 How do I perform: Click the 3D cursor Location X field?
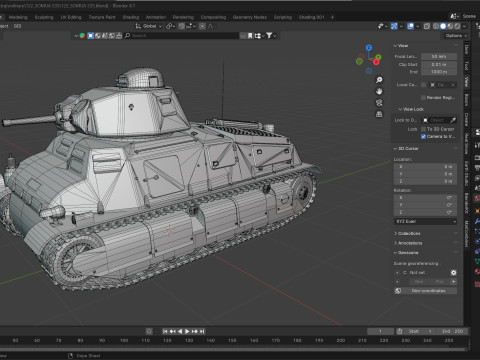[x=425, y=166]
